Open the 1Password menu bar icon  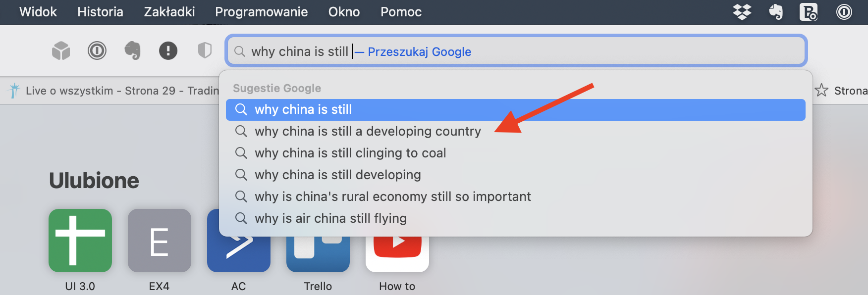pyautogui.click(x=844, y=12)
